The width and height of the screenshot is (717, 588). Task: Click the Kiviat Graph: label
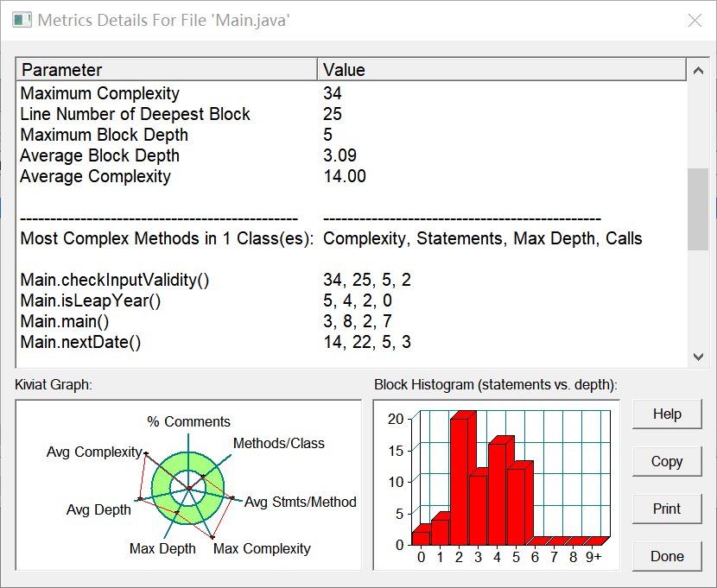pyautogui.click(x=54, y=385)
